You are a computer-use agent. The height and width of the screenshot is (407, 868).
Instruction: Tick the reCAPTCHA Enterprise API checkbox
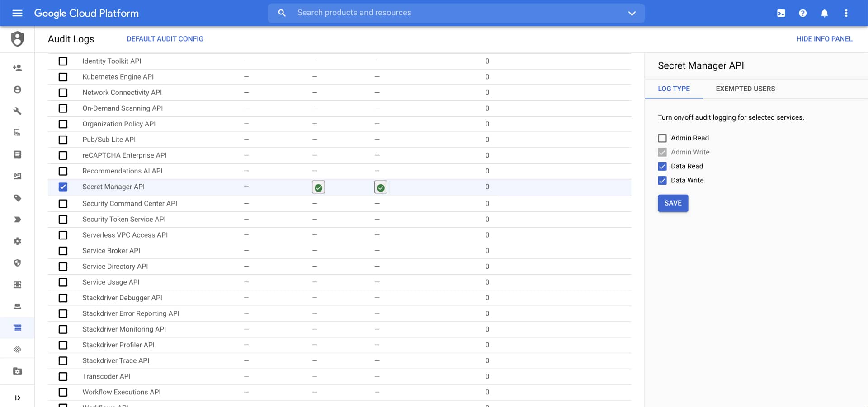click(63, 155)
